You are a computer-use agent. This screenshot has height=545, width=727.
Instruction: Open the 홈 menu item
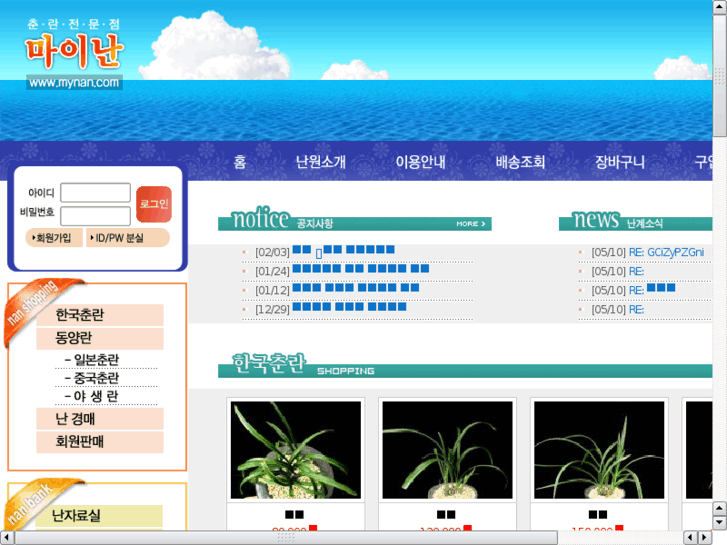tap(240, 162)
